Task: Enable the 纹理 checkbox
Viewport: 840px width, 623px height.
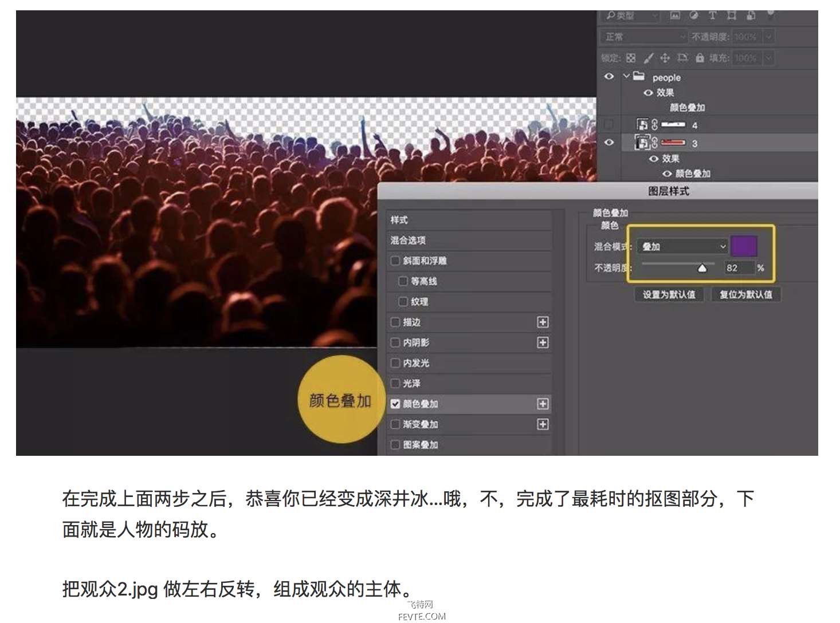Action: click(403, 302)
